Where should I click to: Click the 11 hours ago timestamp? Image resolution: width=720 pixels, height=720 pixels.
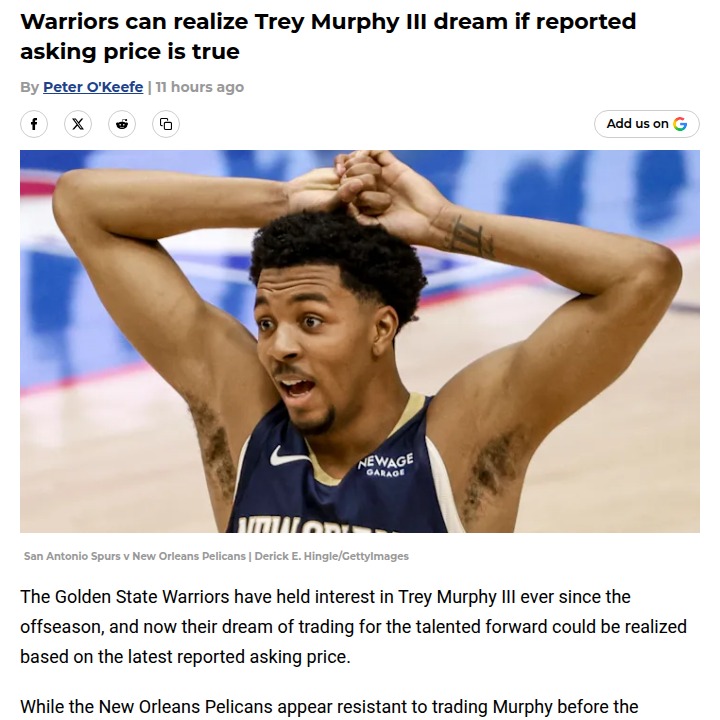[200, 87]
